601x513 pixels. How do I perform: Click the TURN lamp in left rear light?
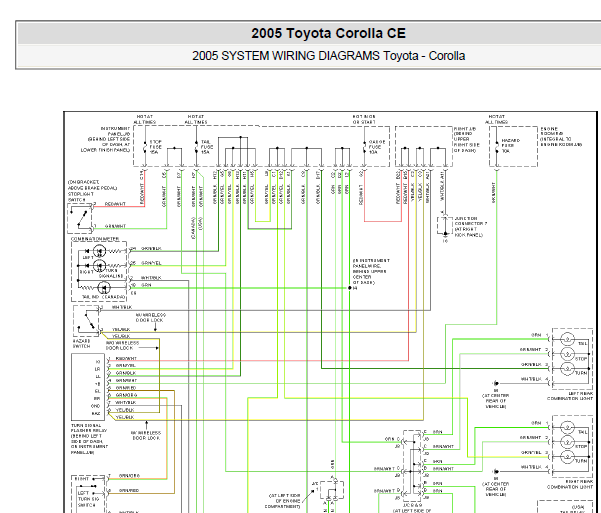[567, 368]
